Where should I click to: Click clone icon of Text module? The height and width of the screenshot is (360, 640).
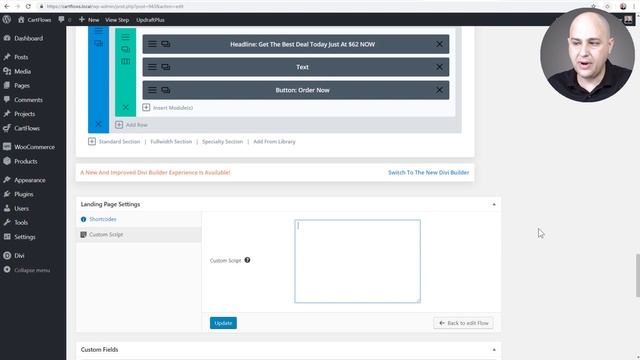tap(166, 67)
